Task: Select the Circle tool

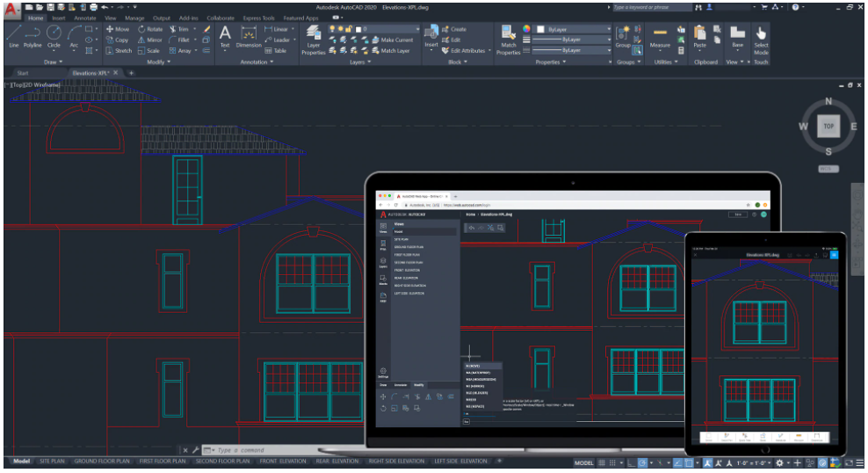Action: tap(54, 37)
